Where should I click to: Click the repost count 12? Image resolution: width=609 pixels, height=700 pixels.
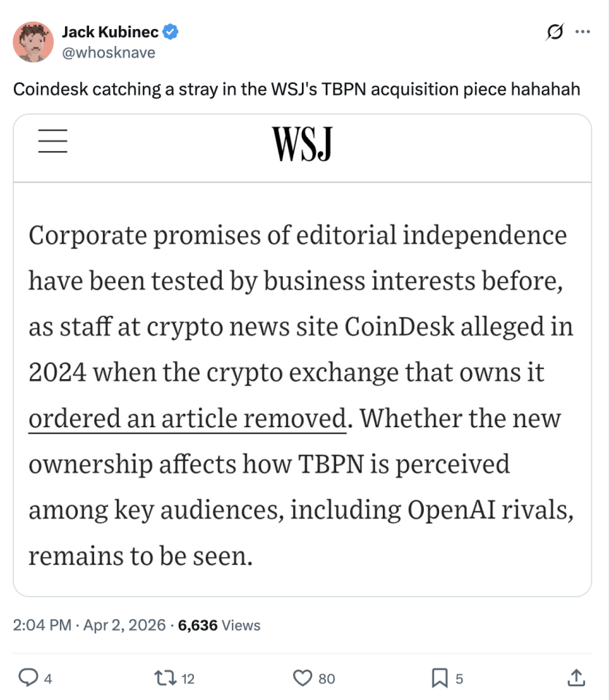(x=188, y=679)
